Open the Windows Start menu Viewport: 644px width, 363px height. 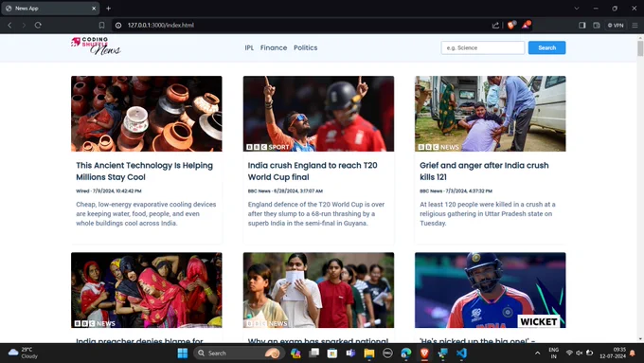[183, 354]
